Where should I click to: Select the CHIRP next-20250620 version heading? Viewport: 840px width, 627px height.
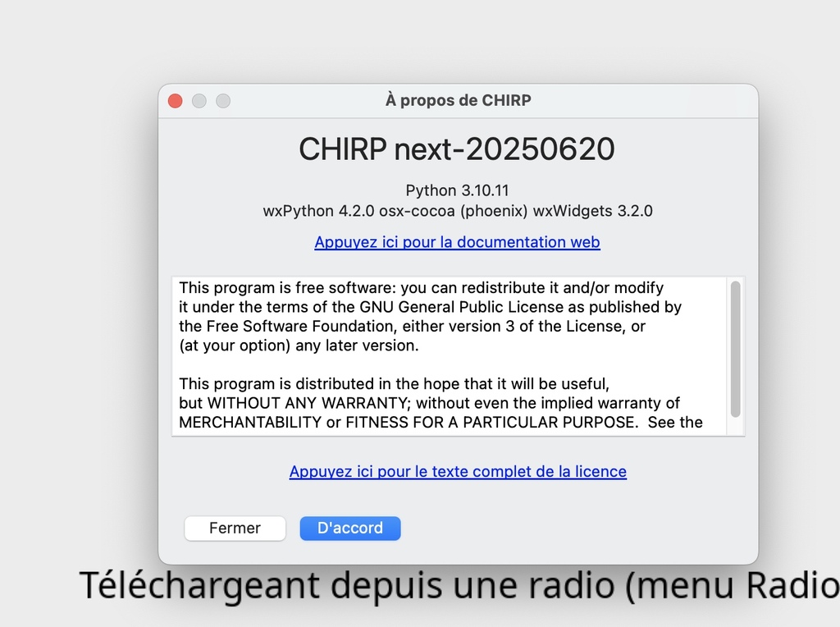457,149
